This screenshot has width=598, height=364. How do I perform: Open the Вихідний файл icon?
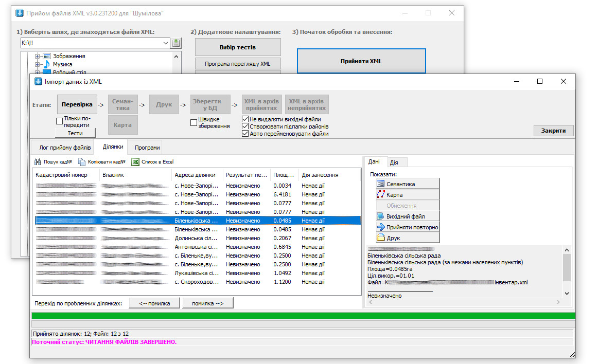pyautogui.click(x=380, y=216)
